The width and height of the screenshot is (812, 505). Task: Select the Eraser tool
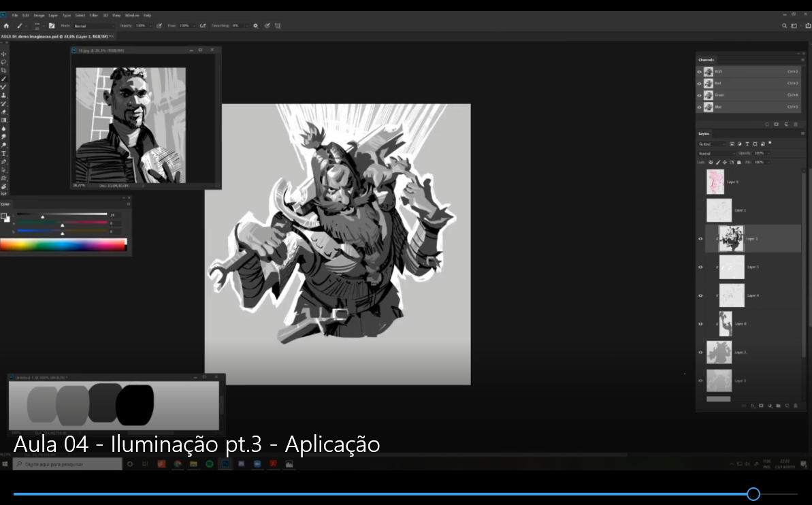tap(4, 112)
